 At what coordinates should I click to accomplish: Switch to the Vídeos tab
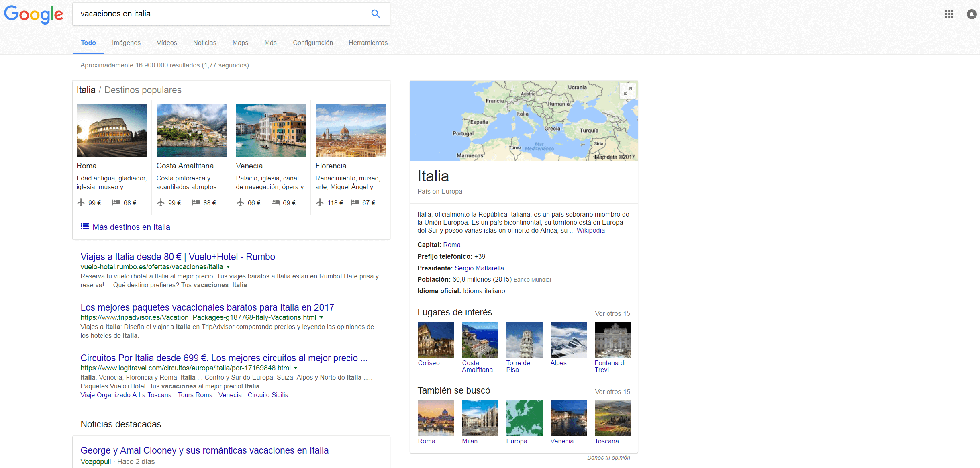coord(167,43)
